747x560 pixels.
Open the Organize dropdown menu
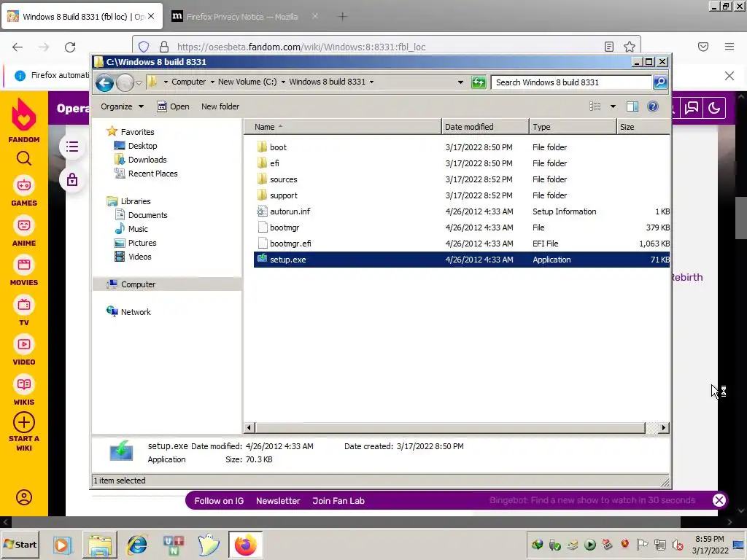point(122,106)
